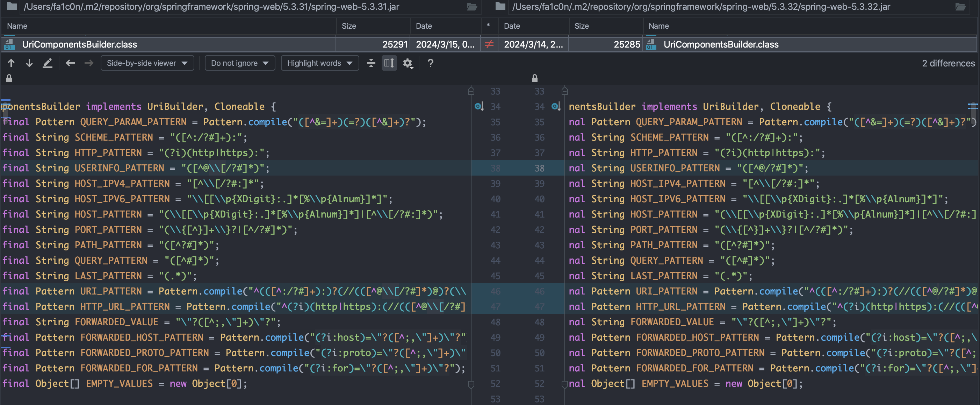Select right UriComponentsBuilder.class file entry
The width and height of the screenshot is (980, 405).
pyautogui.click(x=721, y=44)
